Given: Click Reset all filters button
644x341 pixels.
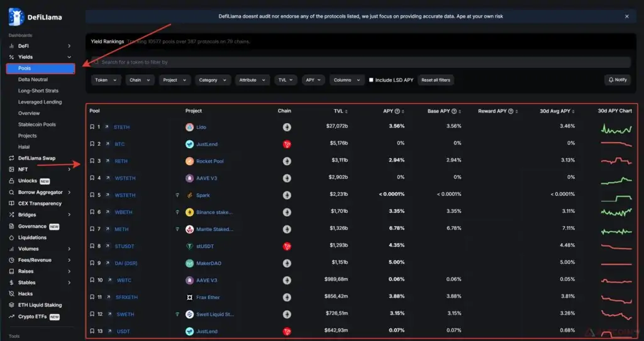Looking at the screenshot, I should [x=436, y=80].
